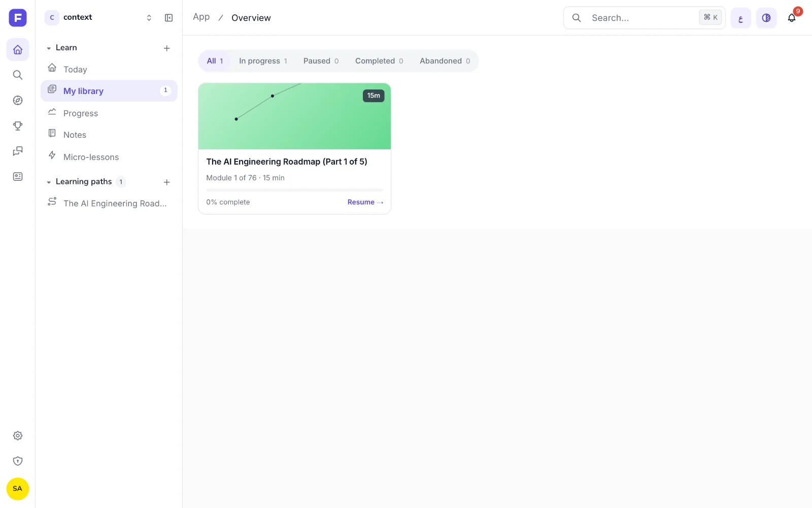Select the All filter tab

point(215,61)
